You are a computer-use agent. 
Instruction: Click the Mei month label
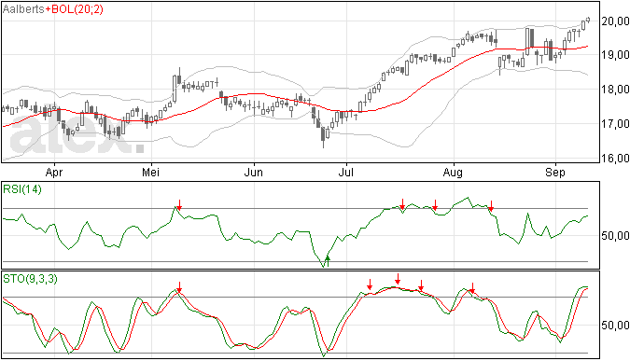point(150,172)
